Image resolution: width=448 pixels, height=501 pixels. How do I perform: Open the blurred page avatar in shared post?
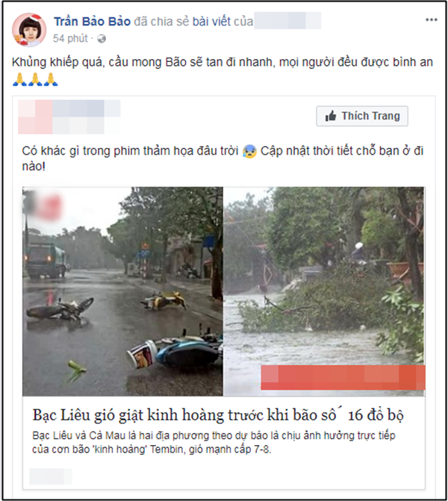pyautogui.click(x=35, y=116)
